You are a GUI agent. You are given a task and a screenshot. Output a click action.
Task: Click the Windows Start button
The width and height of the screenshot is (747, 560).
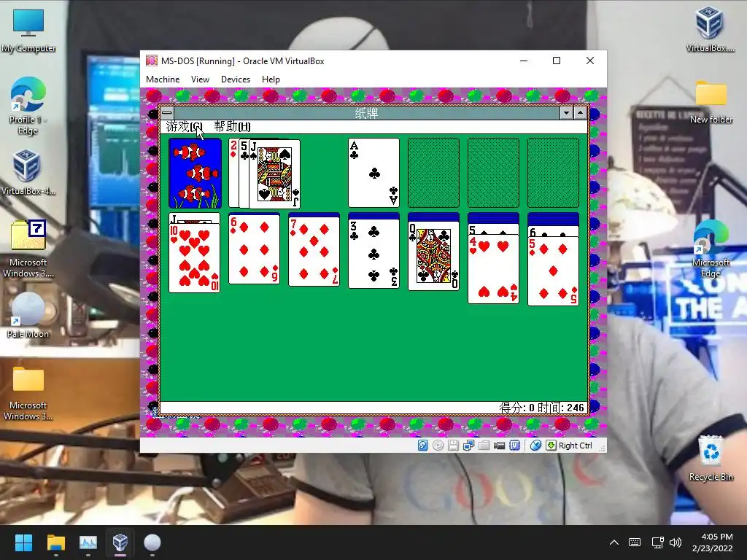[23, 542]
